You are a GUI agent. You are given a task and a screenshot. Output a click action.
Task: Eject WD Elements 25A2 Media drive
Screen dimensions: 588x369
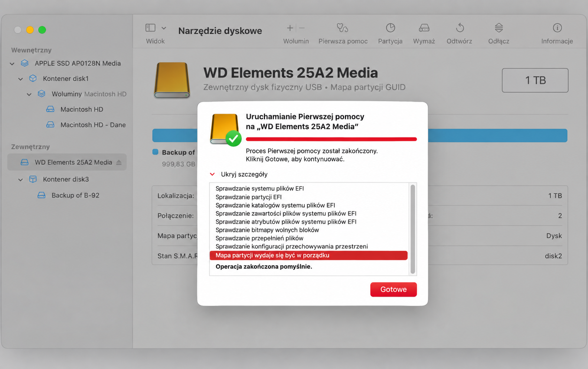pyautogui.click(x=119, y=162)
